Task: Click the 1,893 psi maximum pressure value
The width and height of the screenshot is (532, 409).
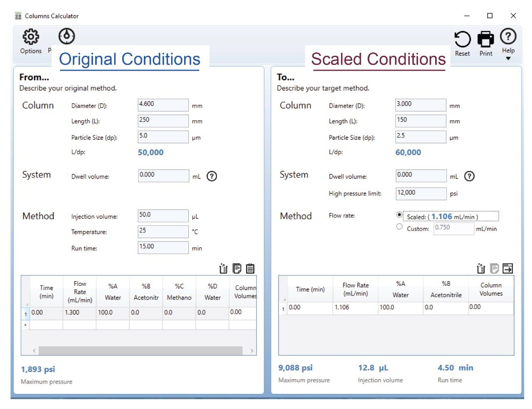Action: point(38,369)
